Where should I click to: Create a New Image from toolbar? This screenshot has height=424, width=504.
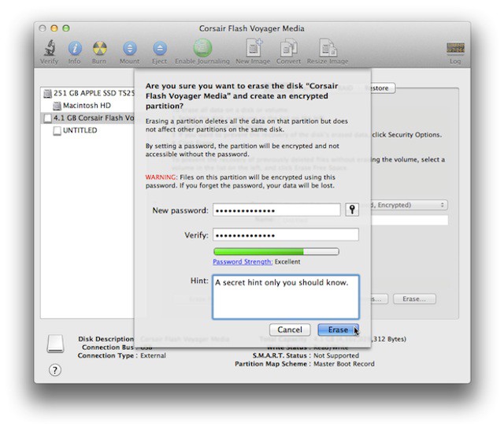254,48
